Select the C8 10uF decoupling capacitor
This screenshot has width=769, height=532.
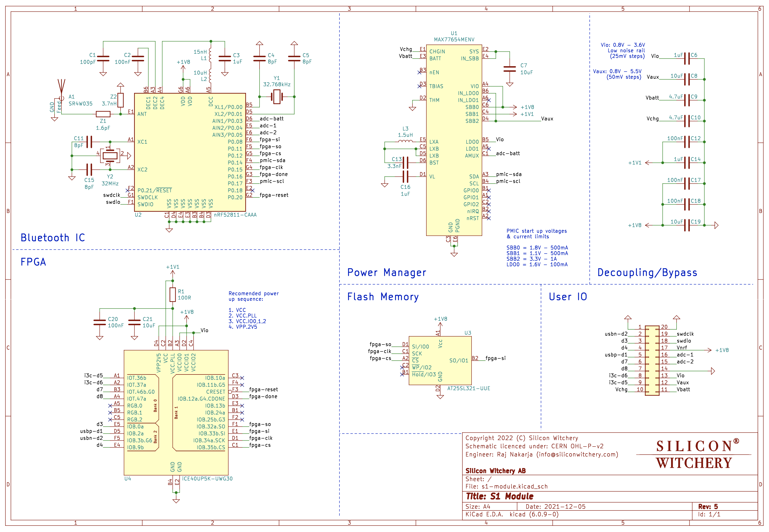coord(687,79)
